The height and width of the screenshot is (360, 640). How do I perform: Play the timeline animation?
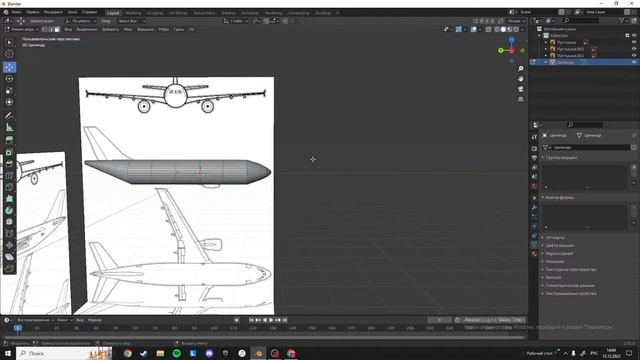[x=271, y=320]
